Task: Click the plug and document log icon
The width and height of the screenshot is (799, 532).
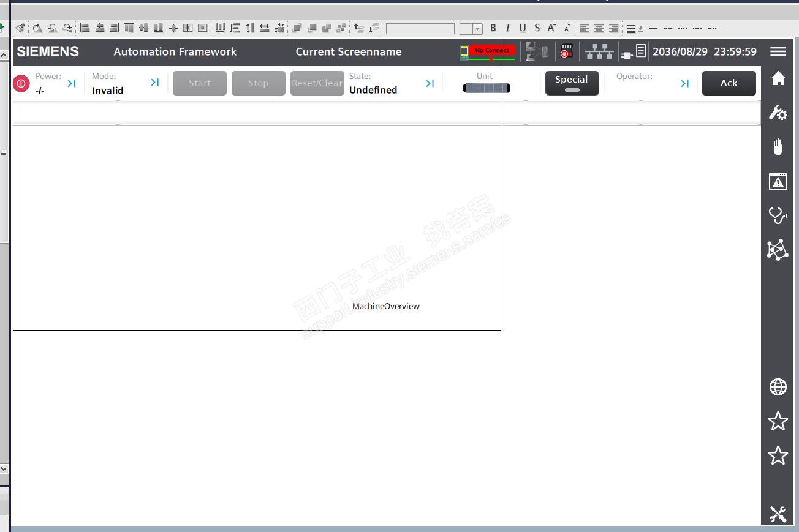Action: click(634, 51)
